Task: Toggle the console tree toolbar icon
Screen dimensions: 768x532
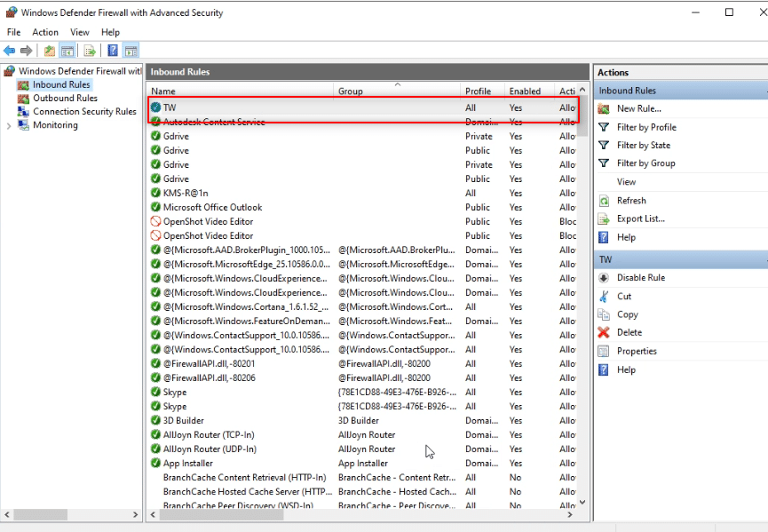Action: pyautogui.click(x=67, y=51)
